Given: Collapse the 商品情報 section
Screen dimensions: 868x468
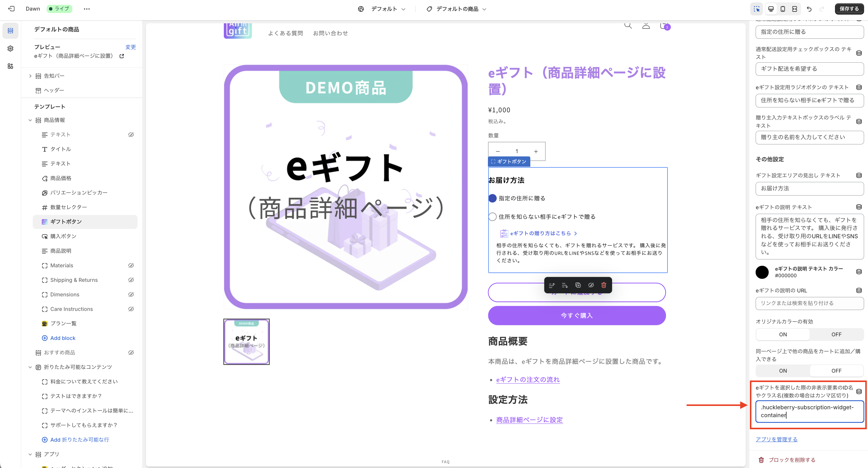Looking at the screenshot, I should tap(30, 120).
